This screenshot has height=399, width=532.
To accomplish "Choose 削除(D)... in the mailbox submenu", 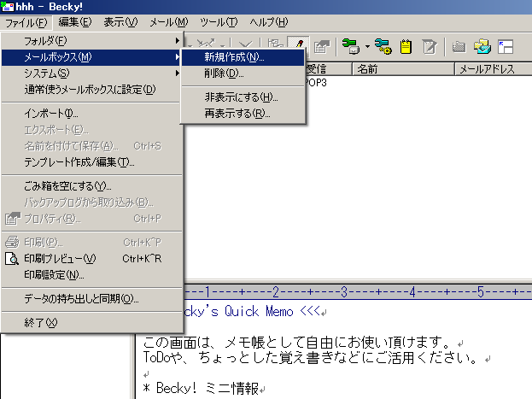I will click(243, 73).
